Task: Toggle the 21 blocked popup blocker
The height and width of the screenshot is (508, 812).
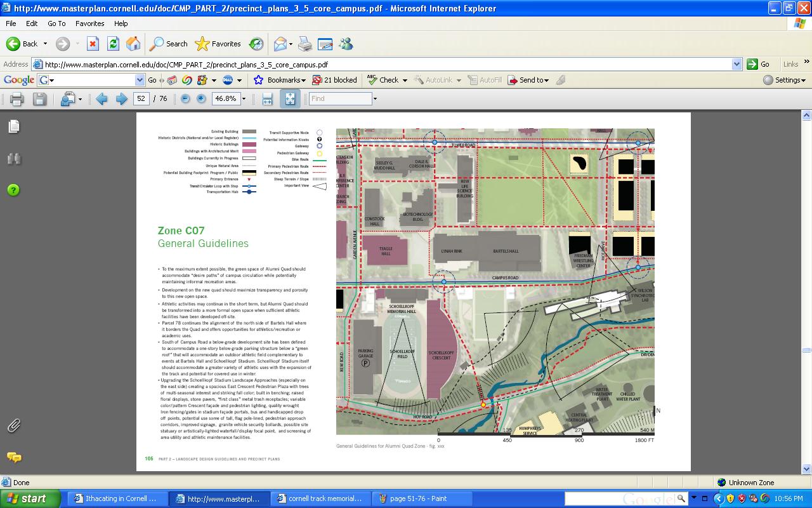Action: (334, 80)
